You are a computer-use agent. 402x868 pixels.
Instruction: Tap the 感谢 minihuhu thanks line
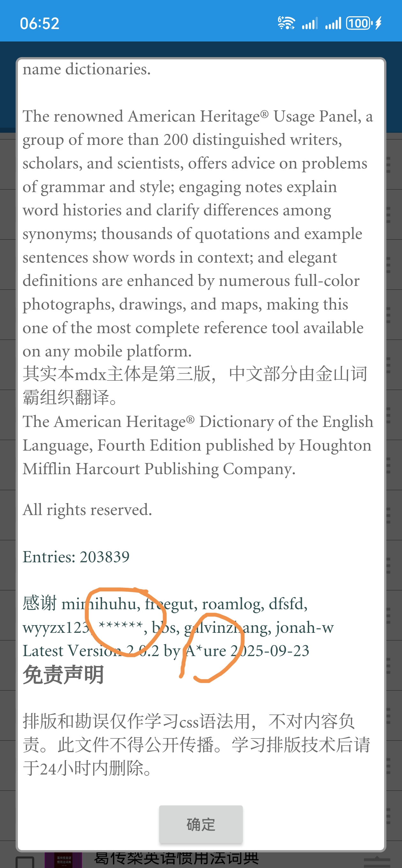coord(165,604)
